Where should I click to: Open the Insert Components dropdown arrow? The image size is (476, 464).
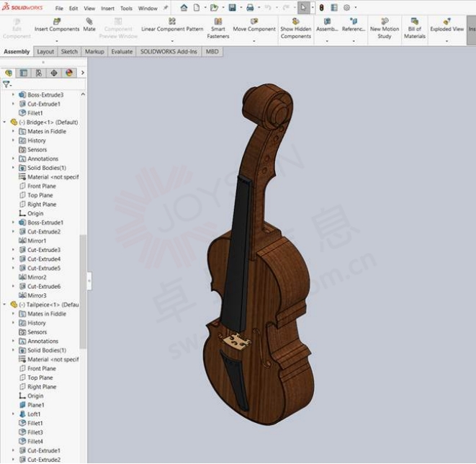(57, 40)
